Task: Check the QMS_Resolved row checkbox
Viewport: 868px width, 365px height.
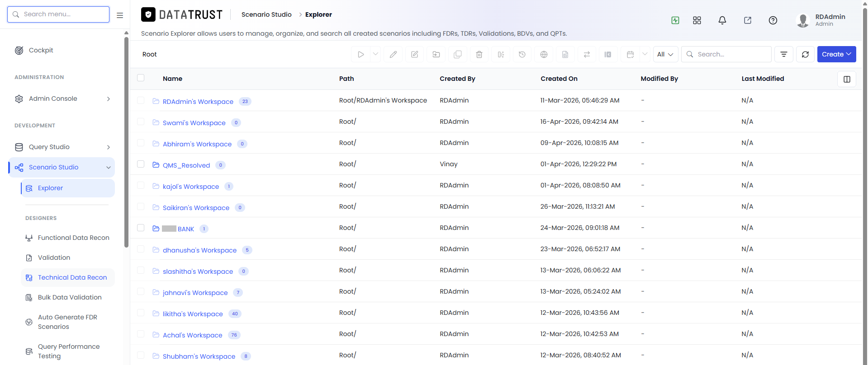Action: [x=141, y=164]
